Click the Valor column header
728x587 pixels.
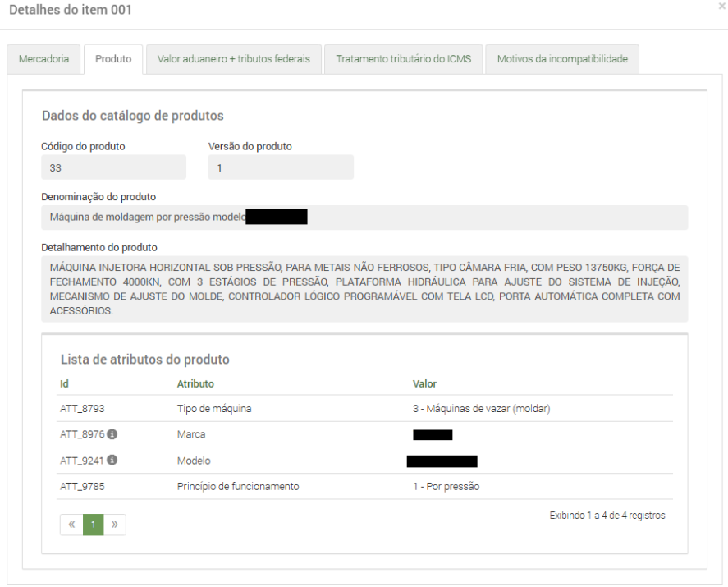pos(424,383)
